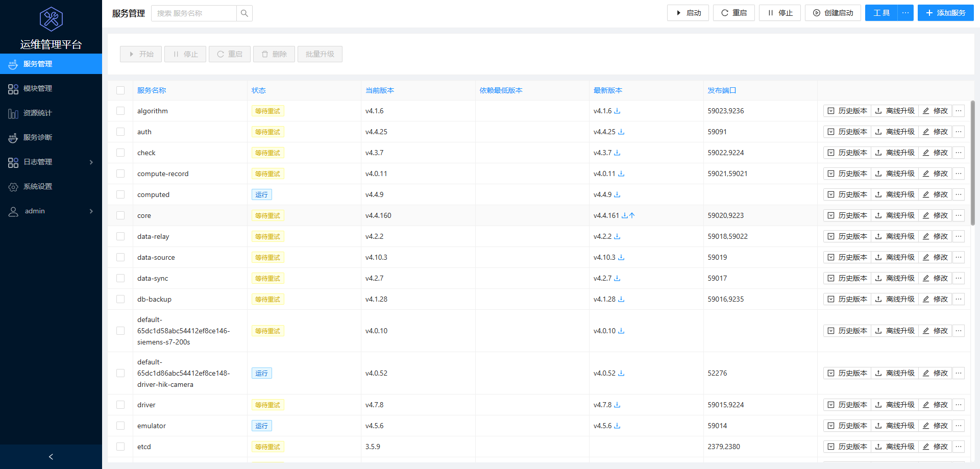Viewport: 980px width, 469px height.
Task: Toggle the select-all checkbox in table header
Action: pyautogui.click(x=120, y=90)
